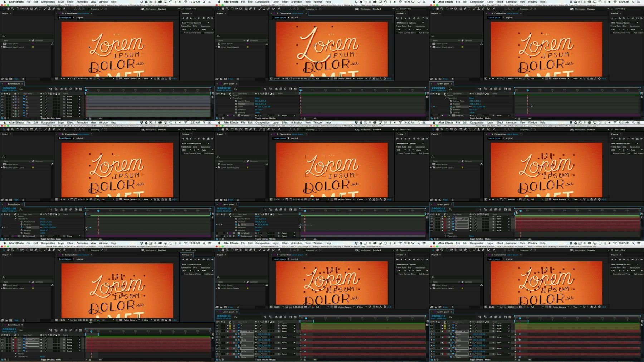
Task: Click Play in the Preview panel, 10:22 AM screenshot
Action: pos(191,18)
